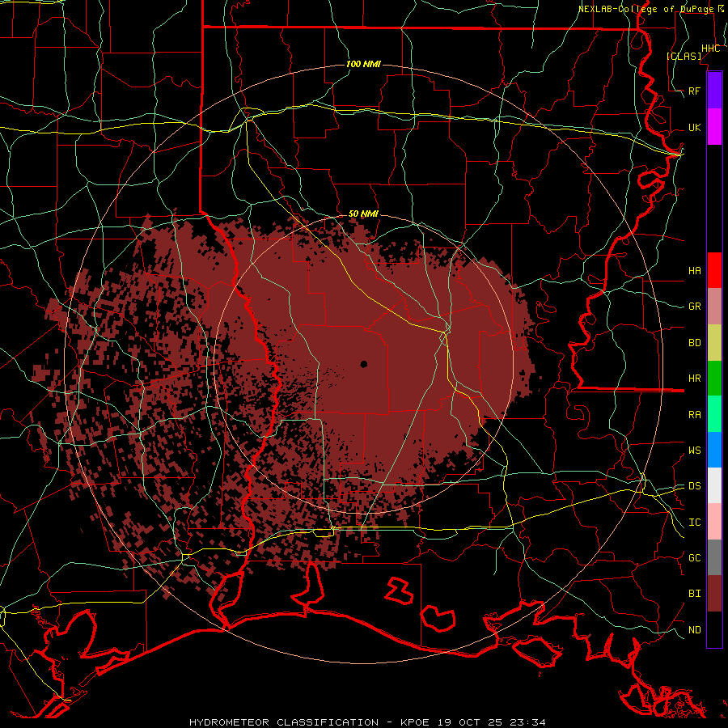This screenshot has height=728, width=728.
Task: Click the RA legend label
Action: pyautogui.click(x=695, y=415)
